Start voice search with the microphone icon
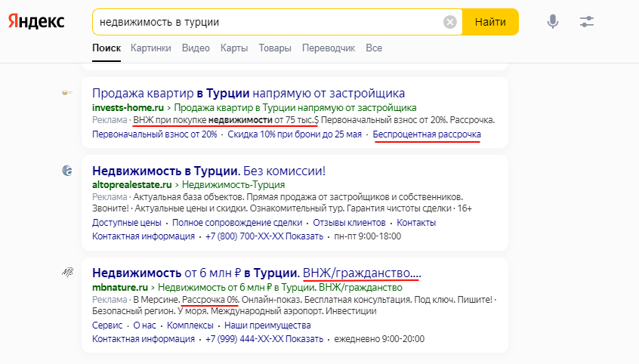This screenshot has height=364, width=639. pos(553,22)
